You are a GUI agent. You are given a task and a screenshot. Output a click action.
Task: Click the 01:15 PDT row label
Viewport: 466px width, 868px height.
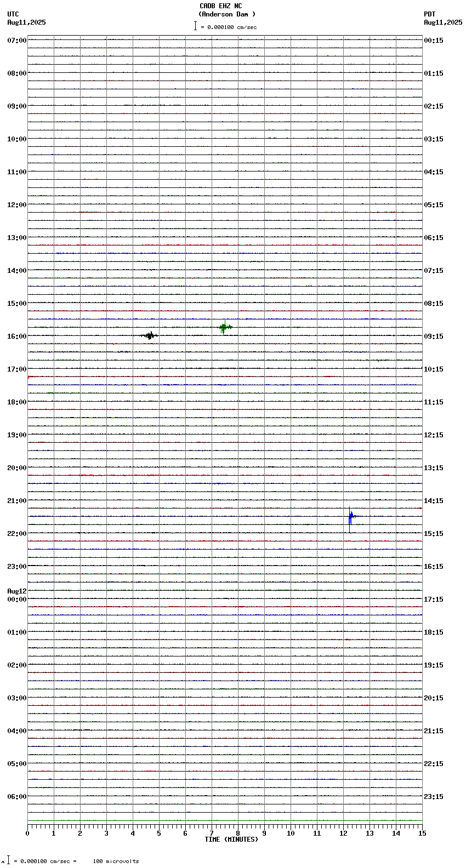(x=434, y=73)
